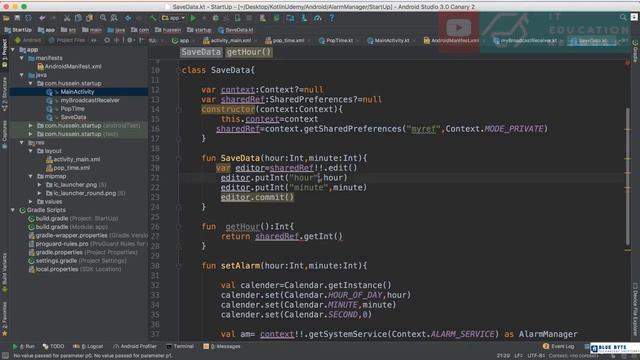Screen dimensions: 640x360
Task: Click the Save All toolbar icon
Action: pyautogui.click(x=17, y=18)
